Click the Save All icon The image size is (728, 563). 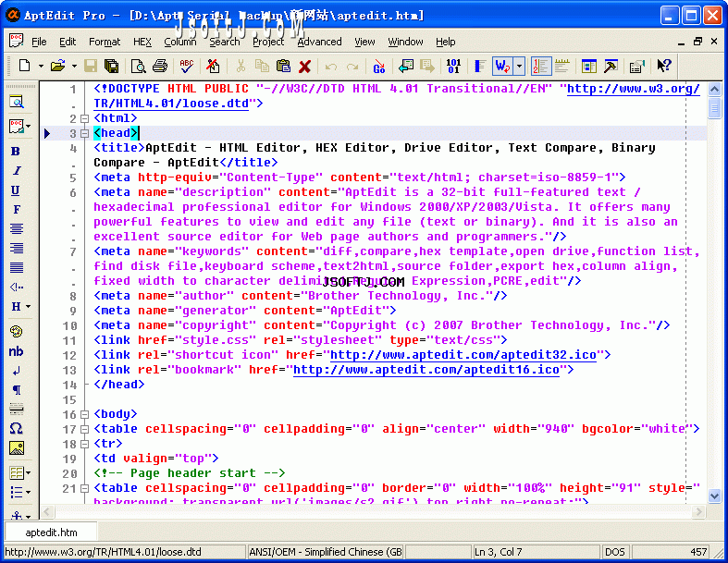pos(111,66)
